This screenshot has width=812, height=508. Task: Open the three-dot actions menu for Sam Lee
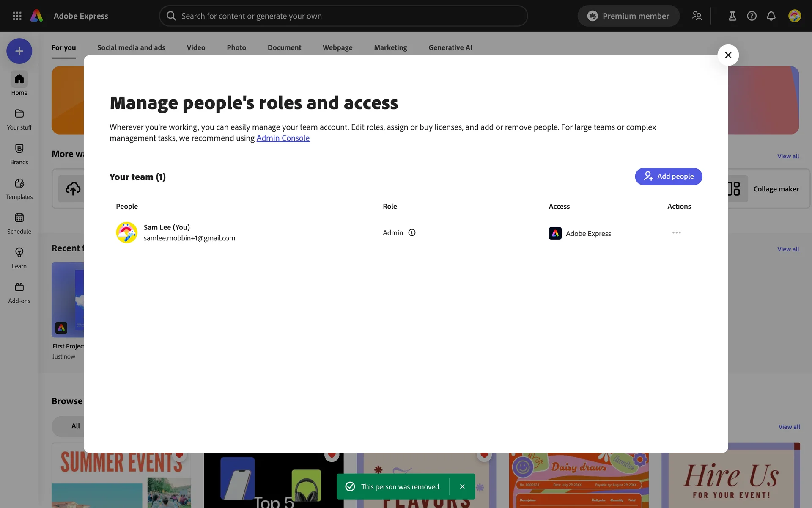click(x=676, y=232)
